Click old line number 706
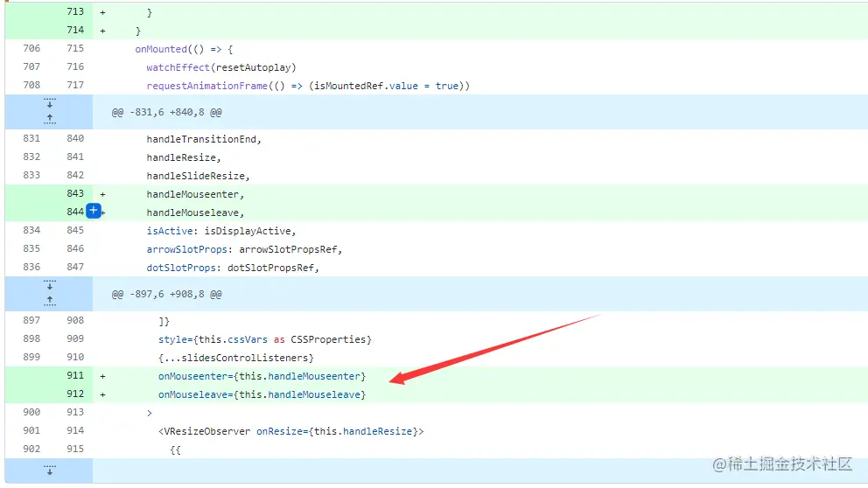Image resolution: width=868 pixels, height=488 pixels. pos(31,48)
